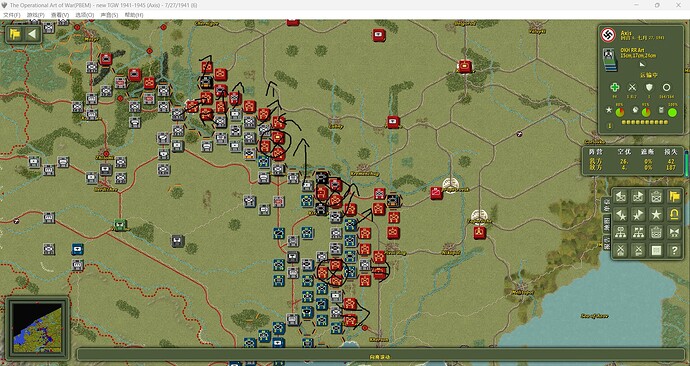Click the hierarchy org-chart icon
Image resolution: width=690 pixels, height=366 pixels.
coord(620,232)
